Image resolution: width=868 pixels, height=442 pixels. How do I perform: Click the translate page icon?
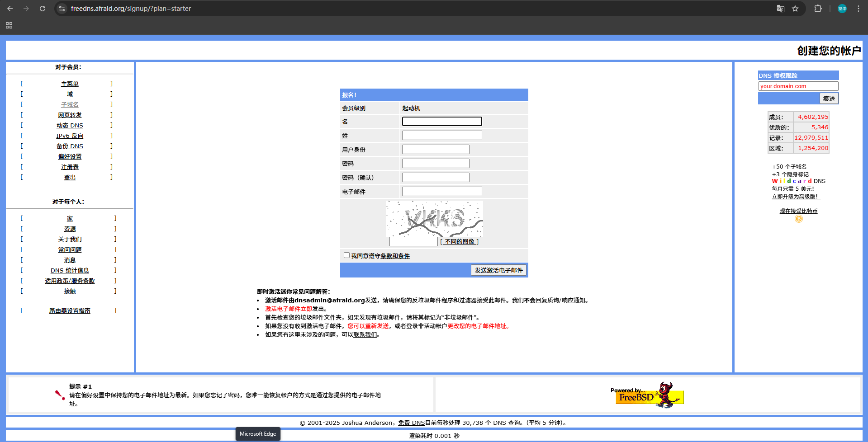780,9
